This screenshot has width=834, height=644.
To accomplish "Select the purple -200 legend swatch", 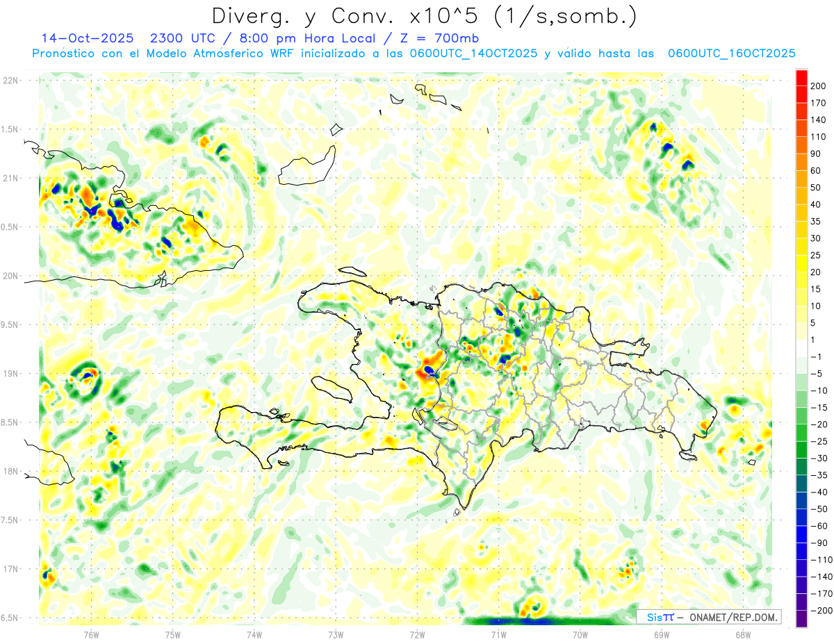I will (801, 618).
